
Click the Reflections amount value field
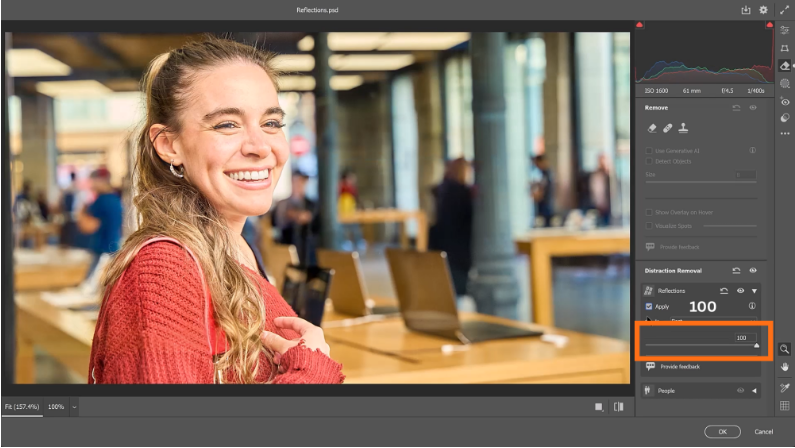tap(742, 337)
